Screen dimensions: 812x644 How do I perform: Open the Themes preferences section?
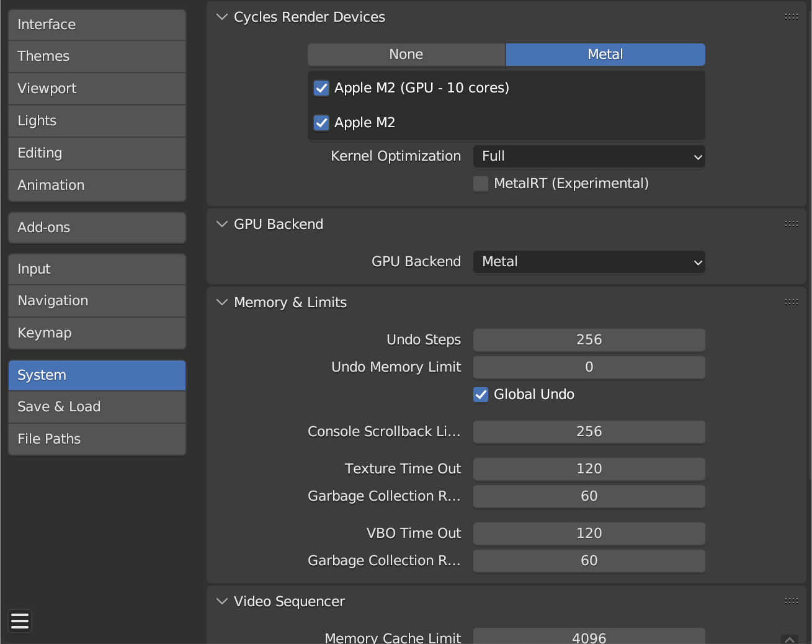tap(97, 56)
